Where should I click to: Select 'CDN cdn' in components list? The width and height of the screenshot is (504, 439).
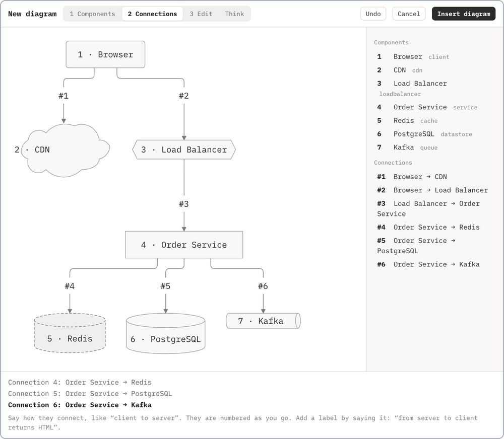point(400,70)
